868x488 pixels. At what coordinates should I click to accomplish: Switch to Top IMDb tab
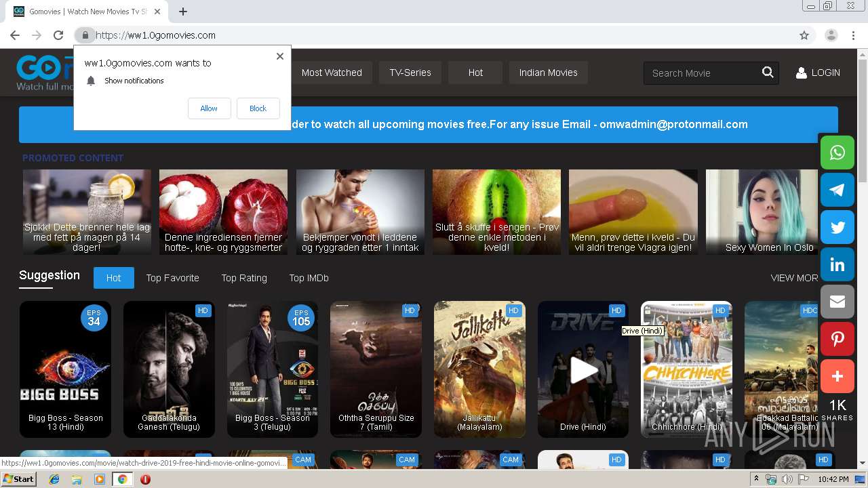point(309,278)
